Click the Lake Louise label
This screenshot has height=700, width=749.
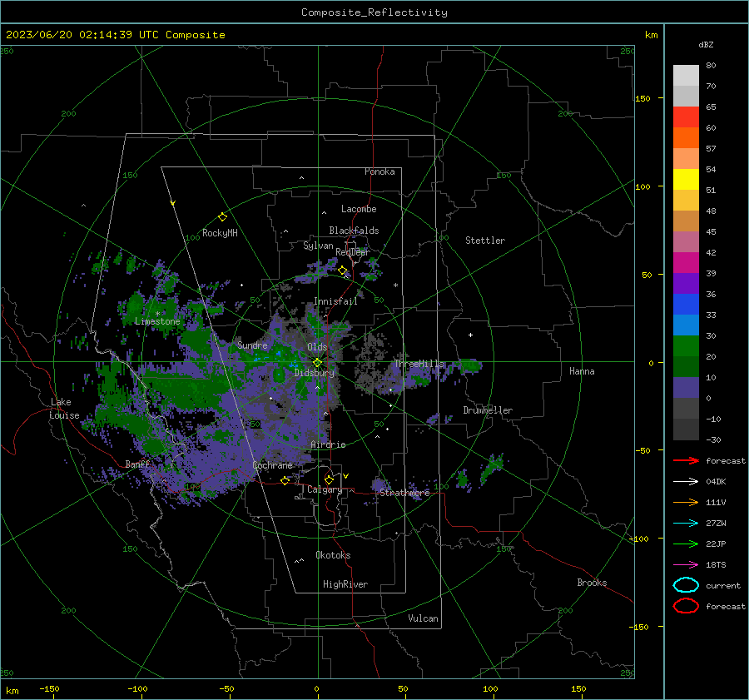(x=64, y=409)
